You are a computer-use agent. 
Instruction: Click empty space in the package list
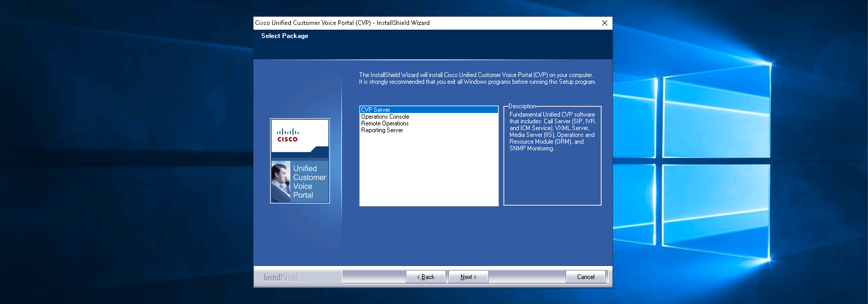tap(429, 172)
